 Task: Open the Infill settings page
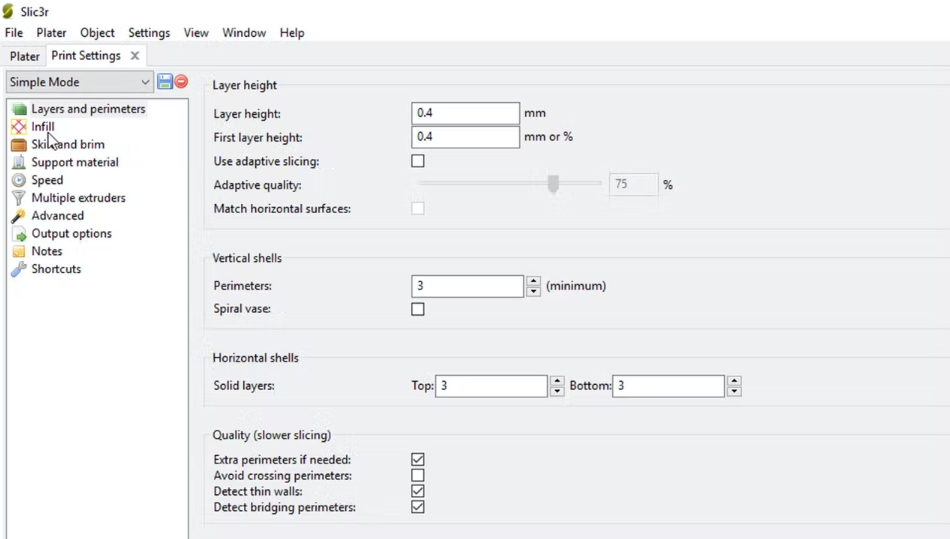pyautogui.click(x=43, y=127)
